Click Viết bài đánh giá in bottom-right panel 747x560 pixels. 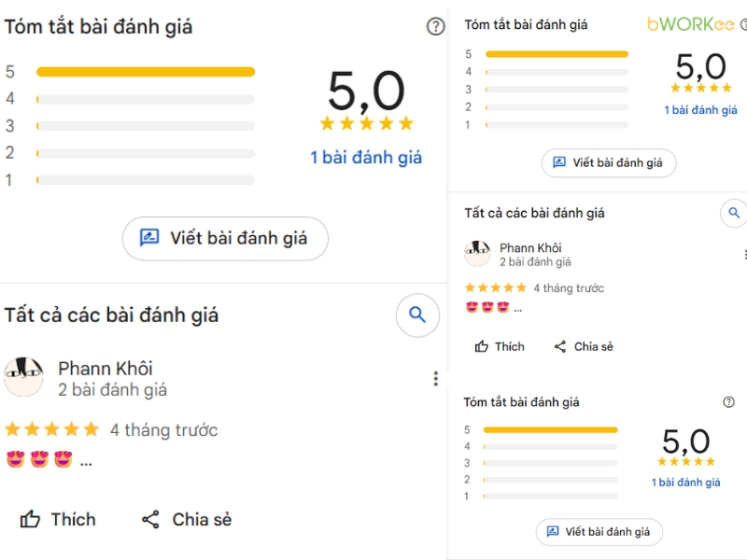click(x=599, y=532)
